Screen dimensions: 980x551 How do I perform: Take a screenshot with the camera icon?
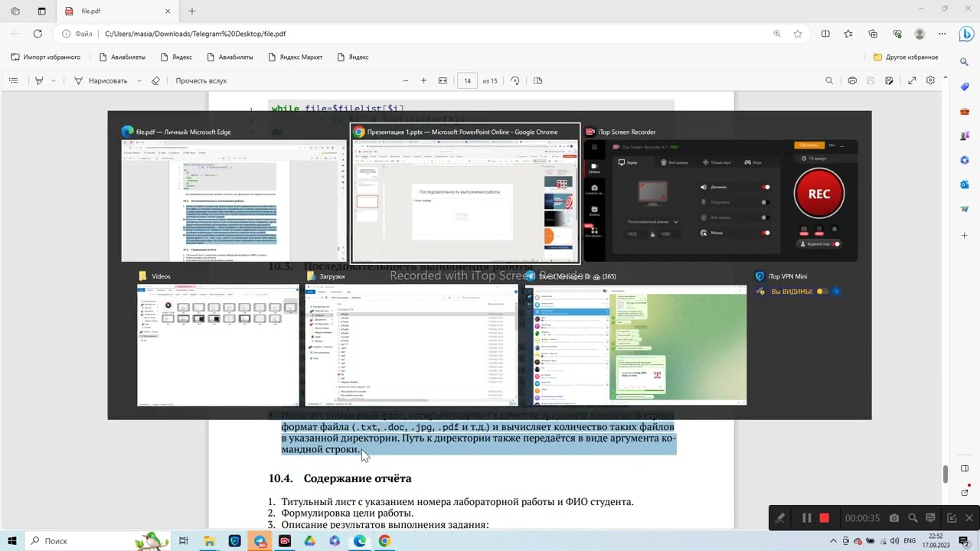tap(893, 518)
